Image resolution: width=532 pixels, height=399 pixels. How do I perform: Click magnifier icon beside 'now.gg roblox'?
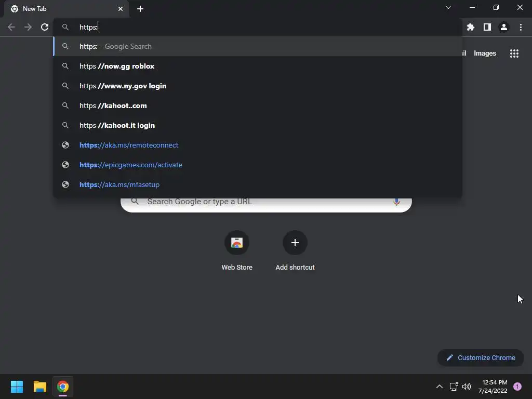pyautogui.click(x=65, y=66)
